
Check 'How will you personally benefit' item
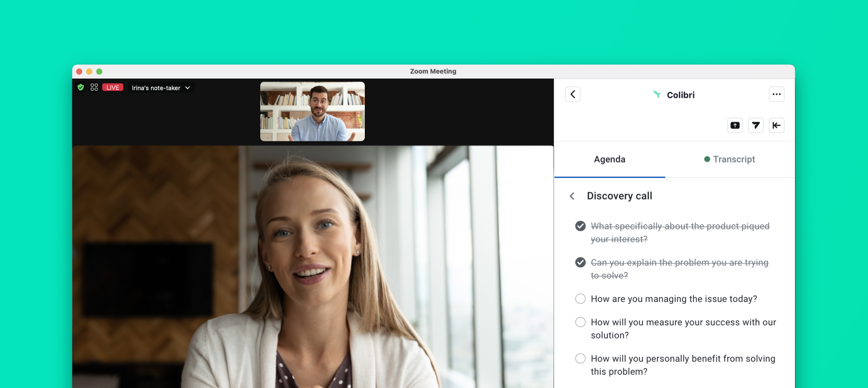(x=580, y=359)
